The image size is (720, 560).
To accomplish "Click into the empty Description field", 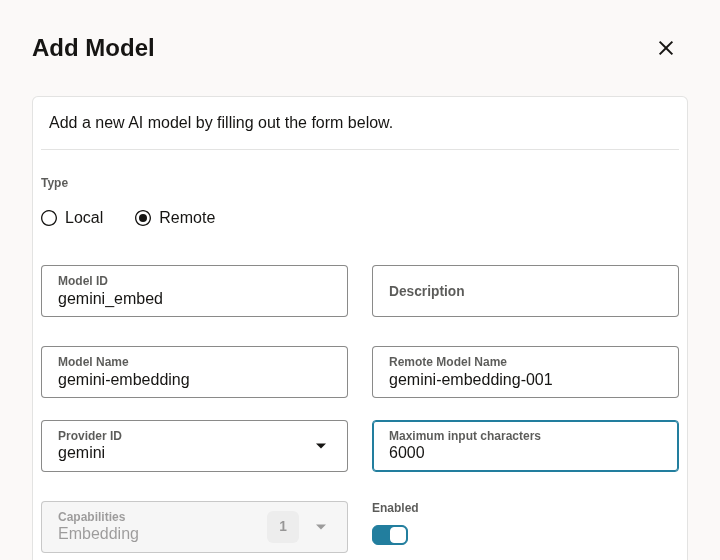I will [x=525, y=291].
